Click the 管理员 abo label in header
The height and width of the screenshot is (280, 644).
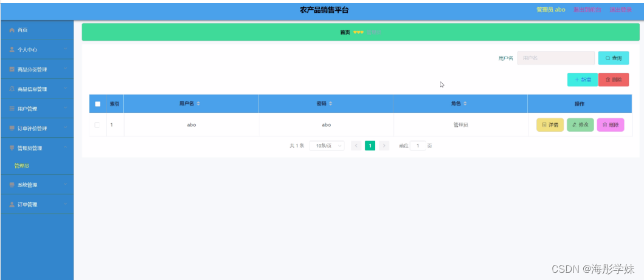[x=551, y=10]
